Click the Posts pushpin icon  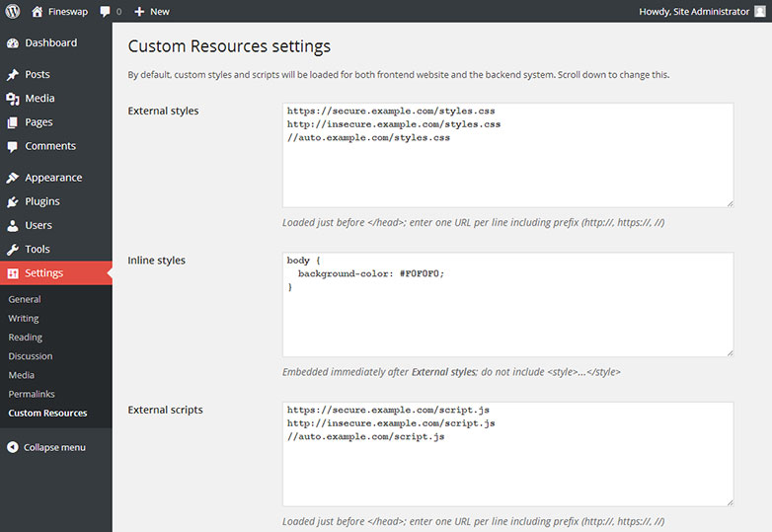pyautogui.click(x=13, y=75)
